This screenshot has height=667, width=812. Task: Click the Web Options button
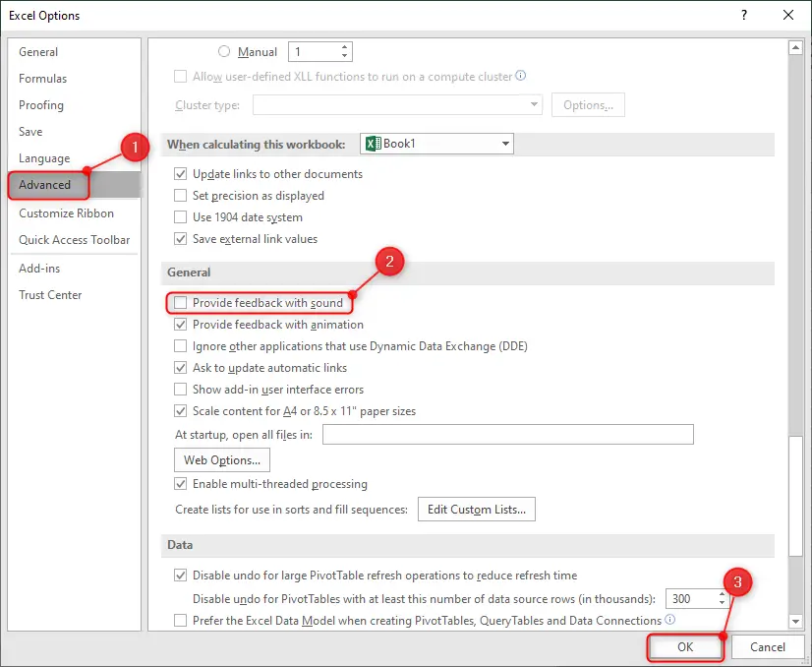(221, 459)
